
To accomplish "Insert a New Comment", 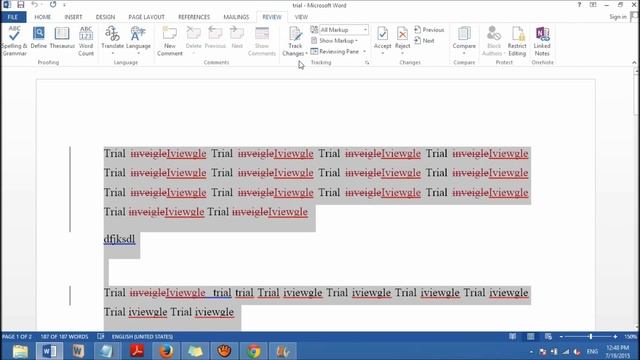I will [x=170, y=41].
